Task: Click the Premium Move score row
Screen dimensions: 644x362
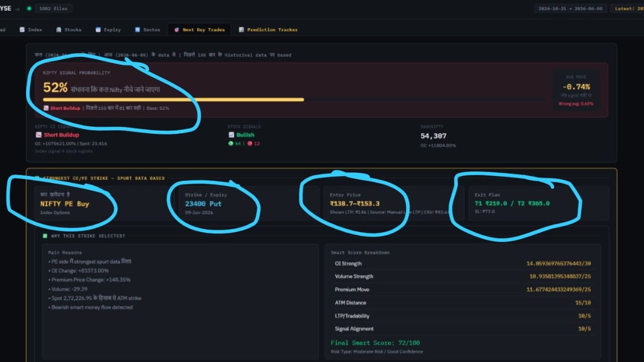Action: (463, 290)
